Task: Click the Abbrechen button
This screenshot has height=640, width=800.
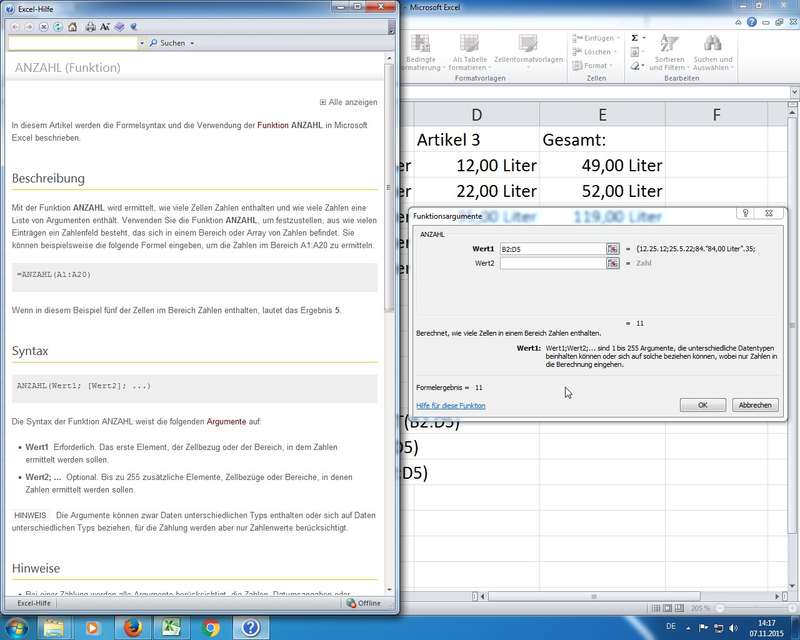Action: [x=754, y=405]
